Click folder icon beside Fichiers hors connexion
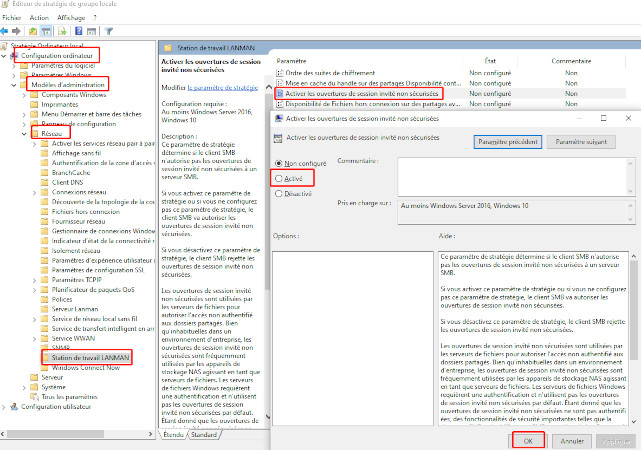Image resolution: width=641 pixels, height=450 pixels. (45, 212)
